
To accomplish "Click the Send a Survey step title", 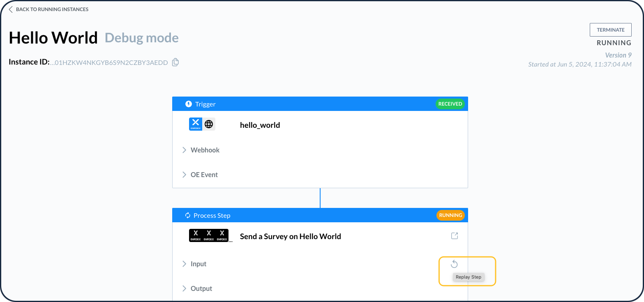I will pos(290,236).
